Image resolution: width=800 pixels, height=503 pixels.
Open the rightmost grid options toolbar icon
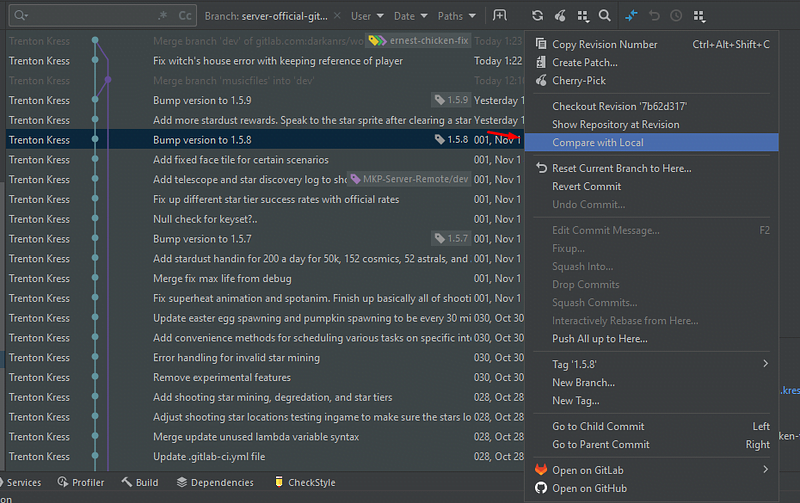(699, 16)
